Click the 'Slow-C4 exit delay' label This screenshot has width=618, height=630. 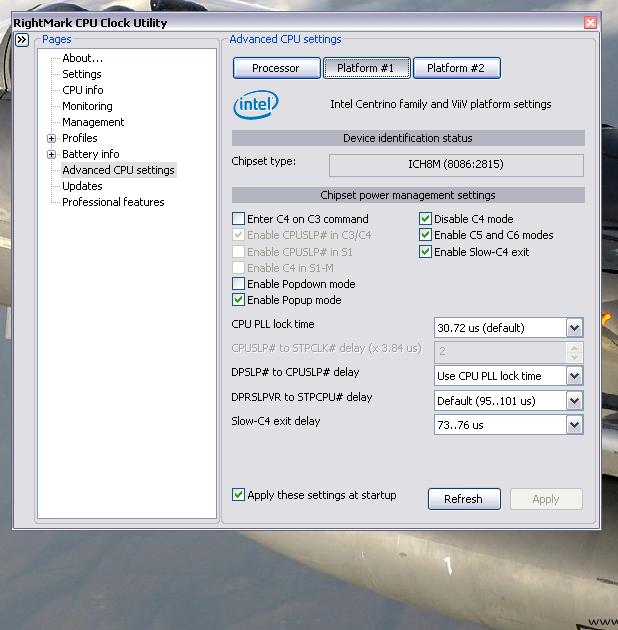tap(276, 421)
